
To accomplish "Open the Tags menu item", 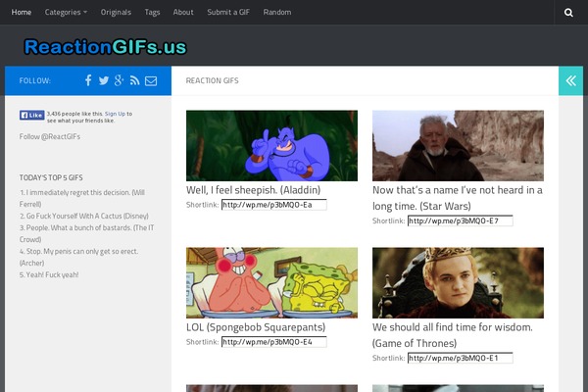I will click(152, 13).
